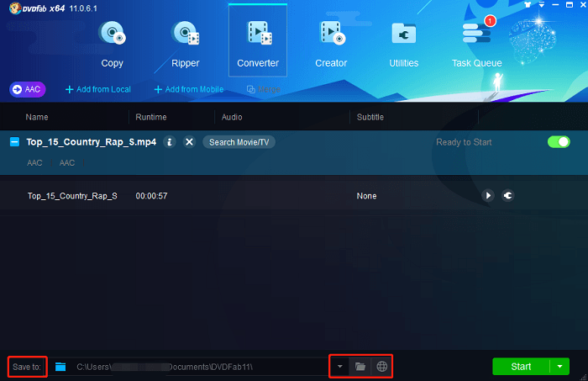Remove Top_15_Country_Rap_S.mp4 with the X icon
Viewport: 588px width, 381px height.
coord(189,142)
